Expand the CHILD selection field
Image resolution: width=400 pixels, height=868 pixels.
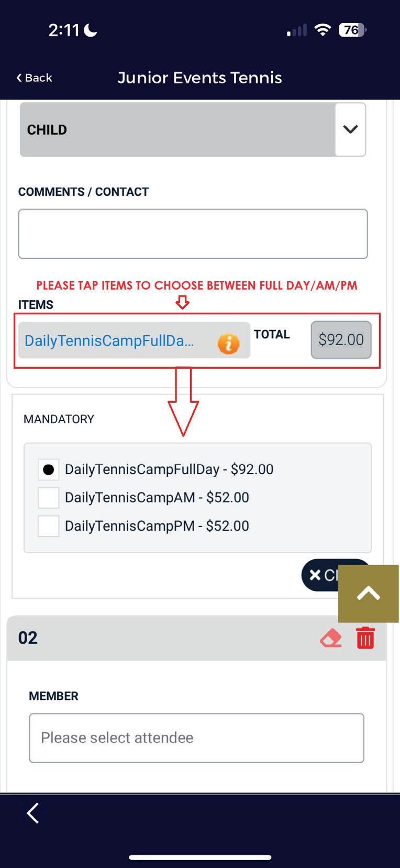click(x=177, y=129)
